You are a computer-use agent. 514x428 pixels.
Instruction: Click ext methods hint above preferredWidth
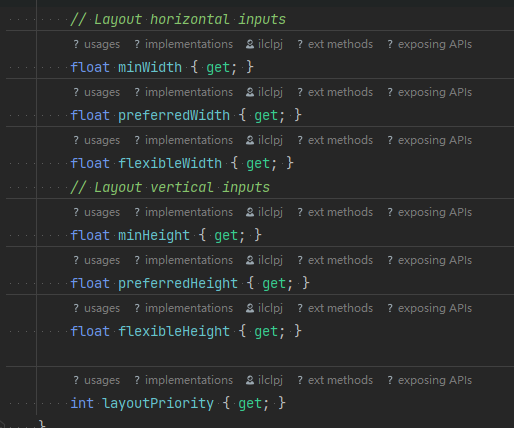(335, 92)
